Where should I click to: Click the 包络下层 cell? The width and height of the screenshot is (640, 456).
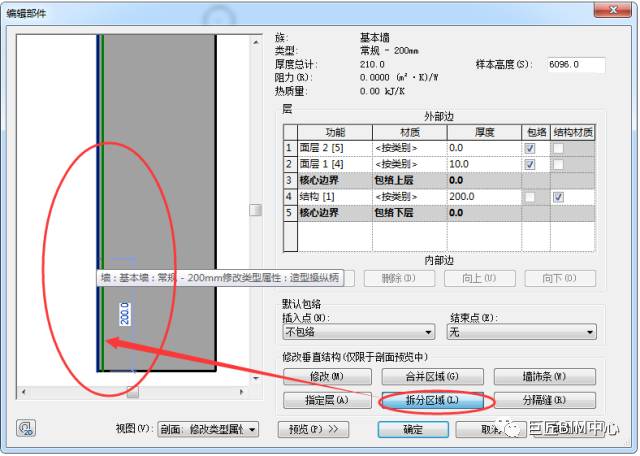pyautogui.click(x=409, y=214)
